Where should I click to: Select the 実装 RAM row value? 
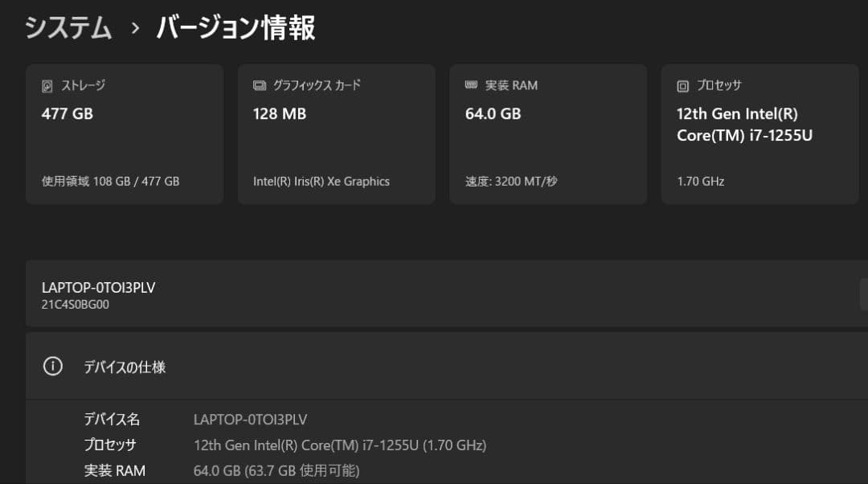click(277, 471)
